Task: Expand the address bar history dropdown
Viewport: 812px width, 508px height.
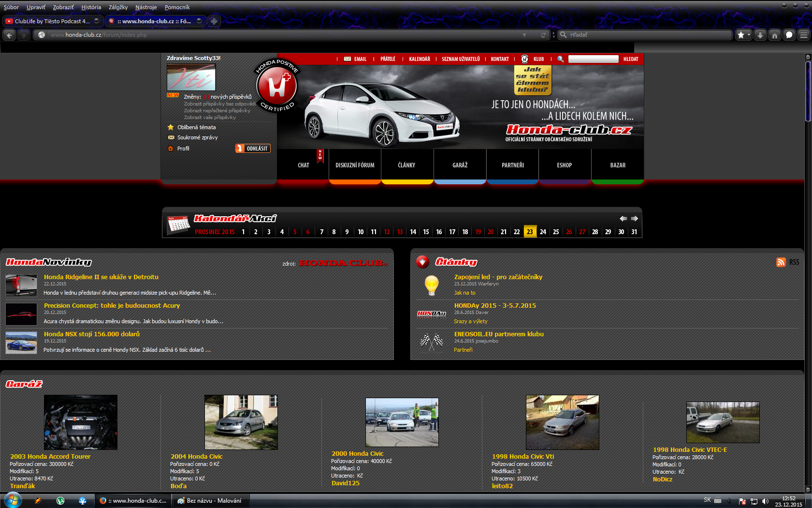Action: pyautogui.click(x=524, y=35)
